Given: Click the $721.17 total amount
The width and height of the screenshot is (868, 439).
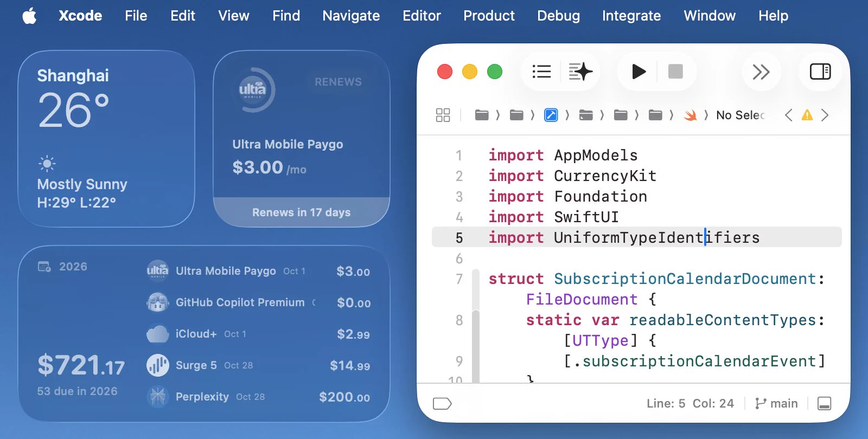Looking at the screenshot, I should click(81, 365).
